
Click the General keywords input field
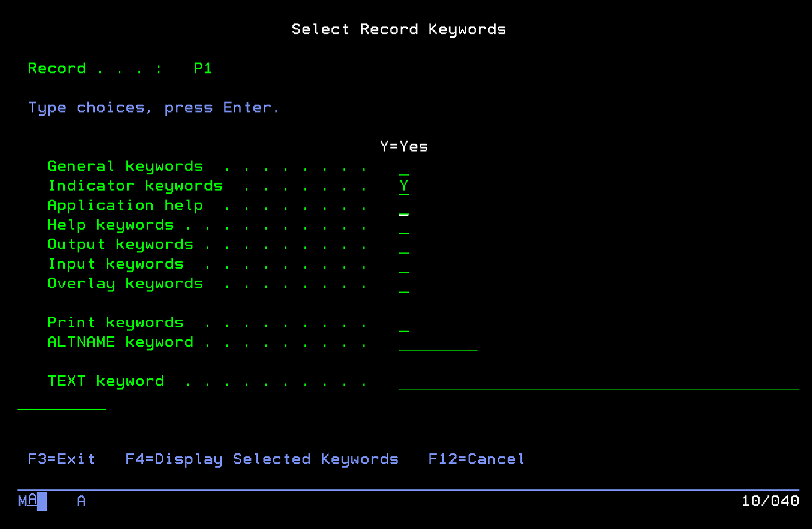404,167
